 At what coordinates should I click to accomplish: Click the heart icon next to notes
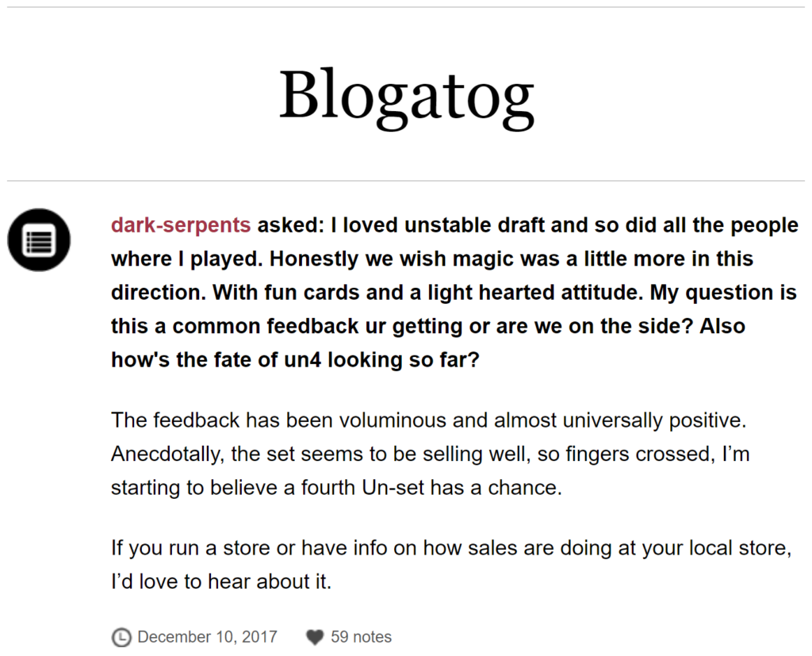pos(314,637)
